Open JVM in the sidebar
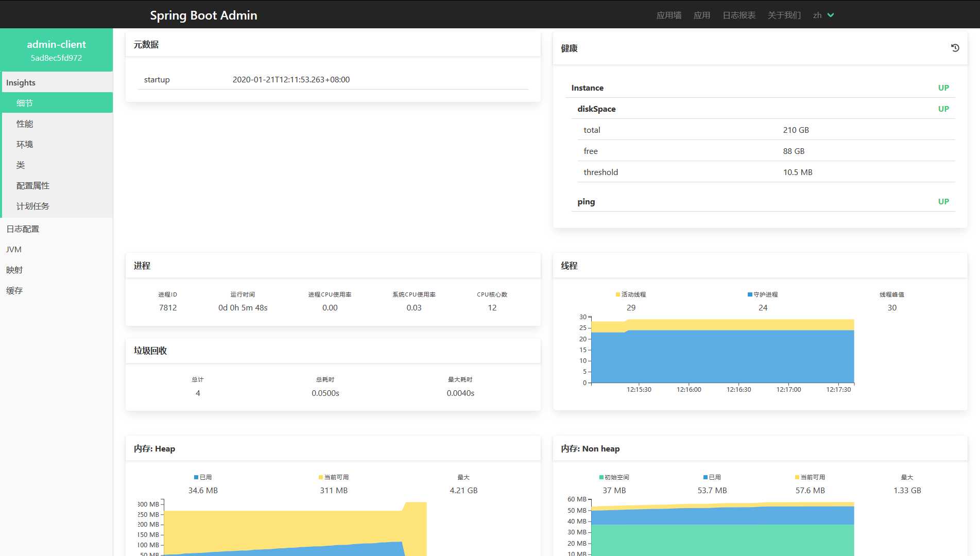This screenshot has height=556, width=980. pos(57,249)
